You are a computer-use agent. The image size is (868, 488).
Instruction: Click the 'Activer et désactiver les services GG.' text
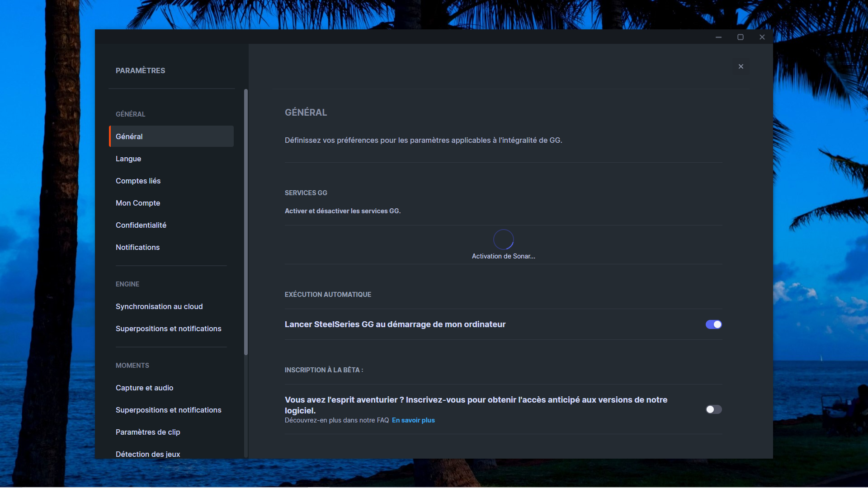pyautogui.click(x=343, y=211)
